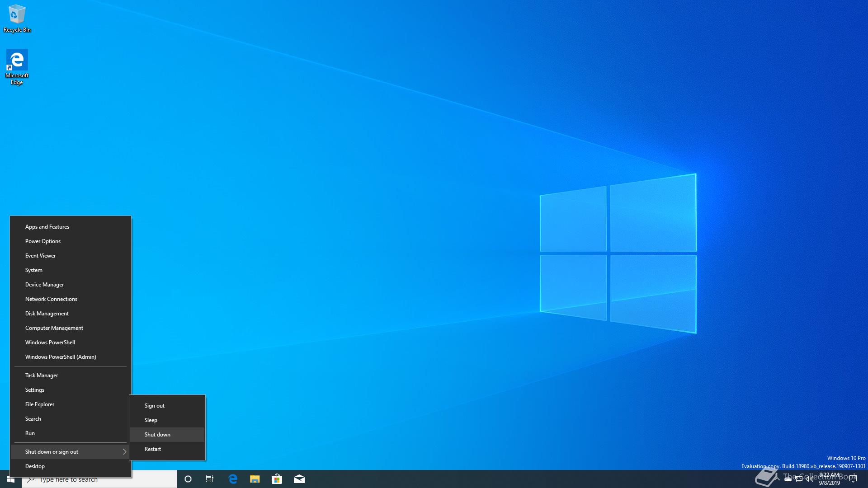Screen dimensions: 868x488
Task: Open Mail app from taskbar
Action: 299,479
